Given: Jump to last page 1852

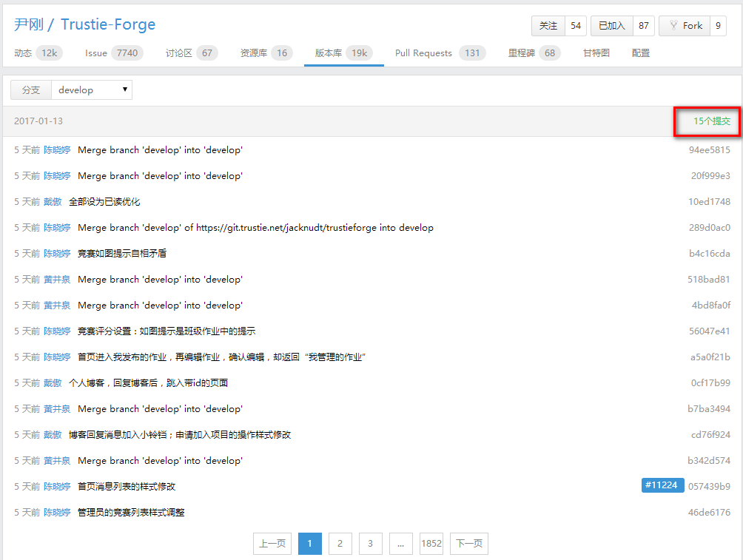Looking at the screenshot, I should (431, 544).
